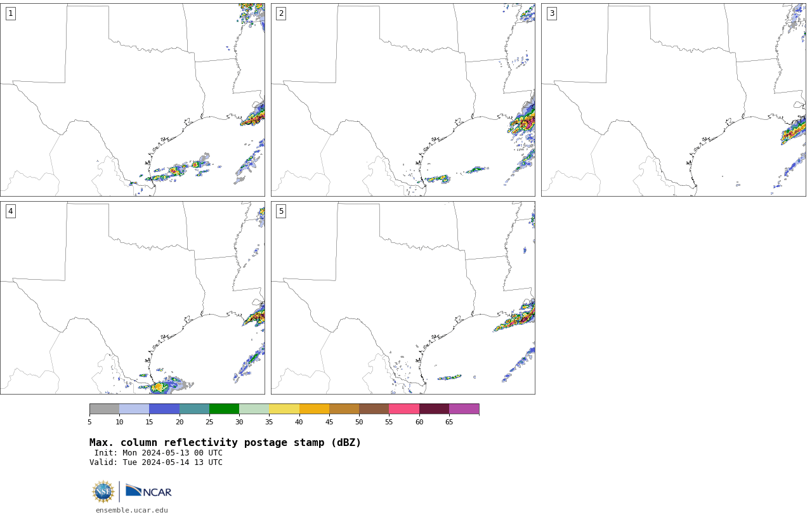Click the light lavender 10-15 dBZ swatch

134,409
